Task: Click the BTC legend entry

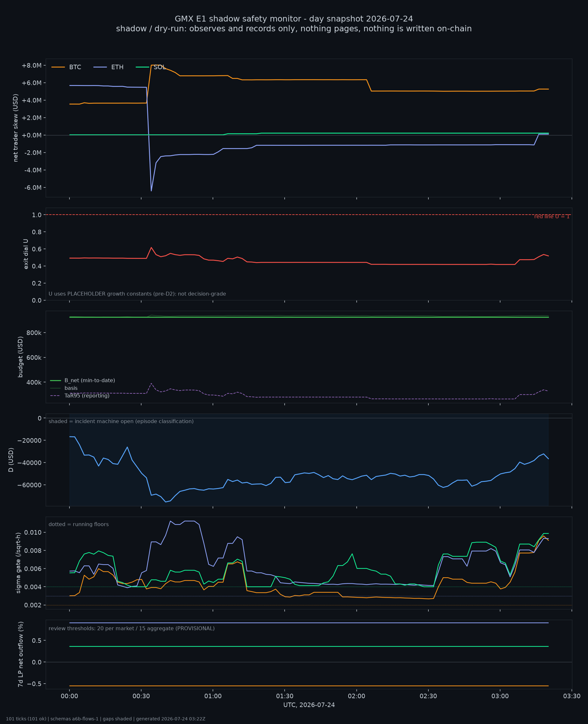Action: click(66, 67)
